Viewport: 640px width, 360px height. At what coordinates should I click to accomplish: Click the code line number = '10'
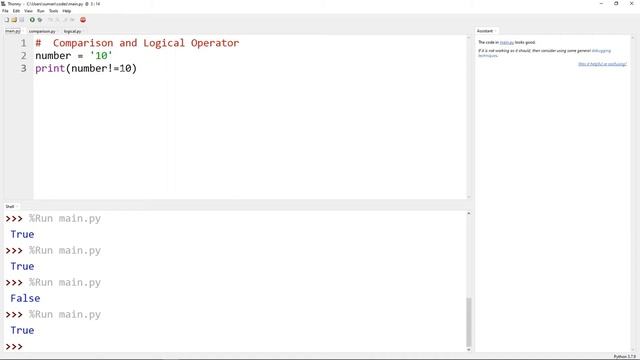(73, 56)
